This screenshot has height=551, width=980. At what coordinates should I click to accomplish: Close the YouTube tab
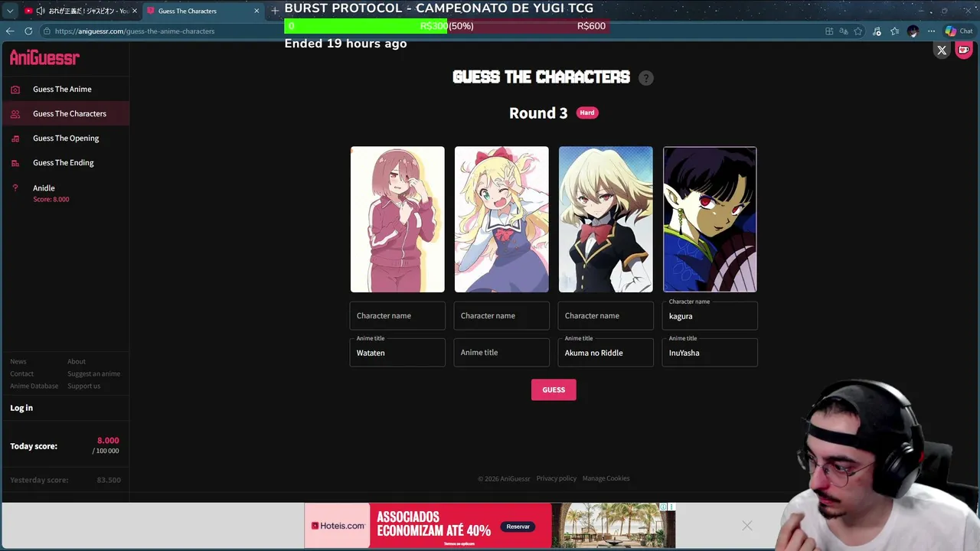tap(134, 11)
